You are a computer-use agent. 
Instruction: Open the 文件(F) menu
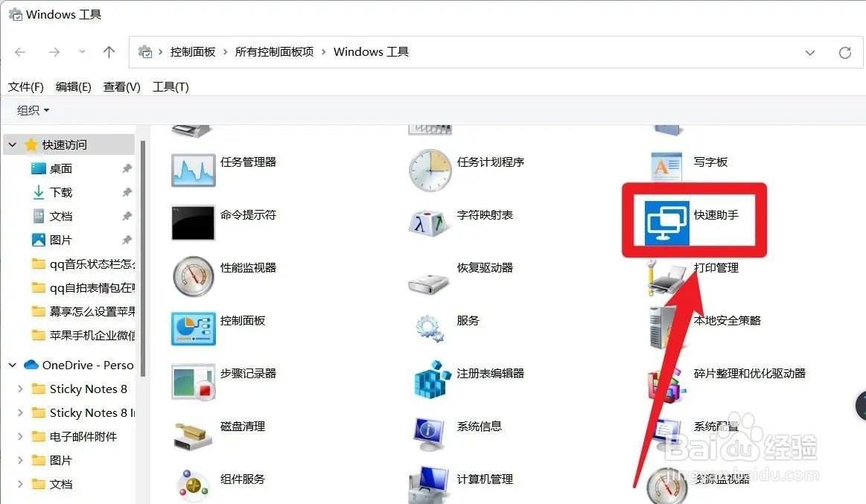click(25, 86)
